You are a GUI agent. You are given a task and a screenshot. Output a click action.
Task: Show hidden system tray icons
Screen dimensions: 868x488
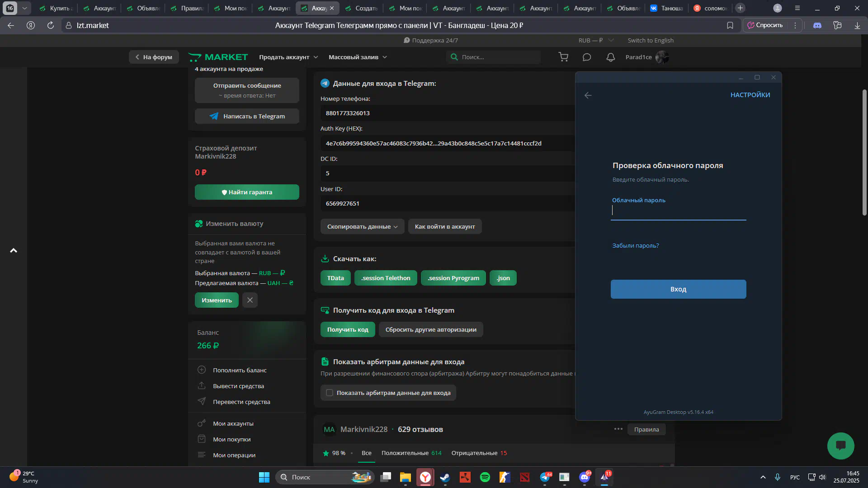[x=763, y=477]
